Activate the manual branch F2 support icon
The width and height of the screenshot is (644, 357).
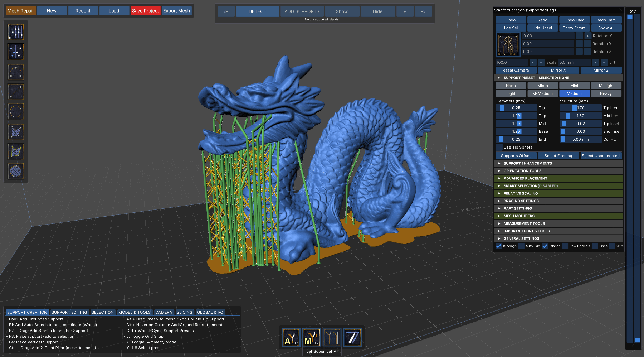(x=311, y=338)
